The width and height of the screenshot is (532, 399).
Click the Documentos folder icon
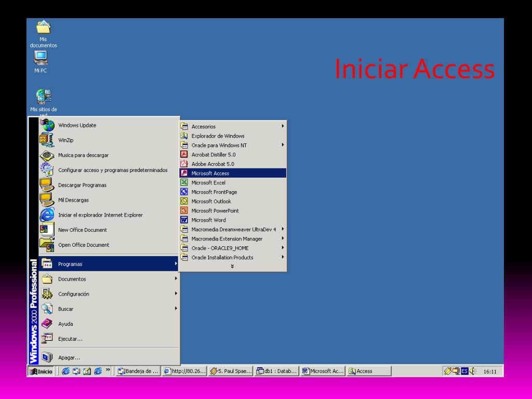coord(47,278)
